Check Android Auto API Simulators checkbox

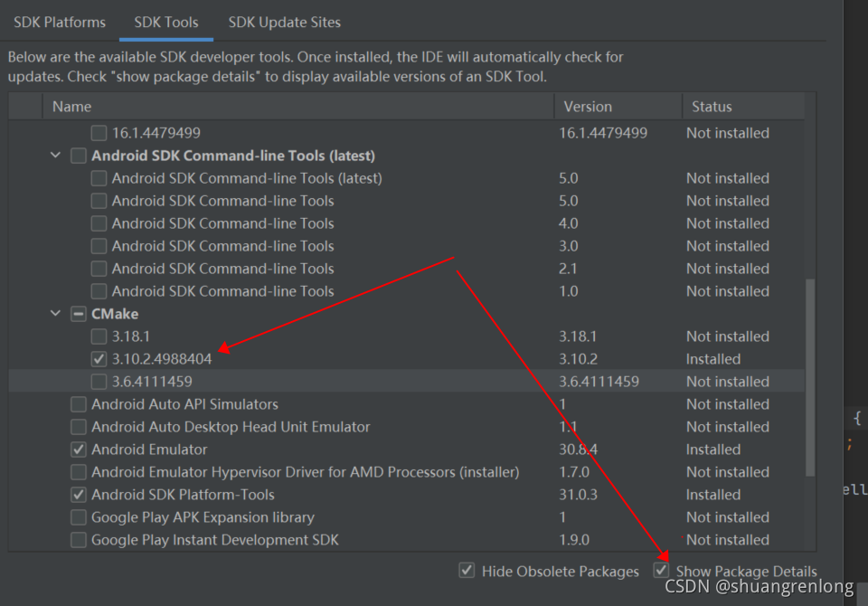(x=79, y=404)
